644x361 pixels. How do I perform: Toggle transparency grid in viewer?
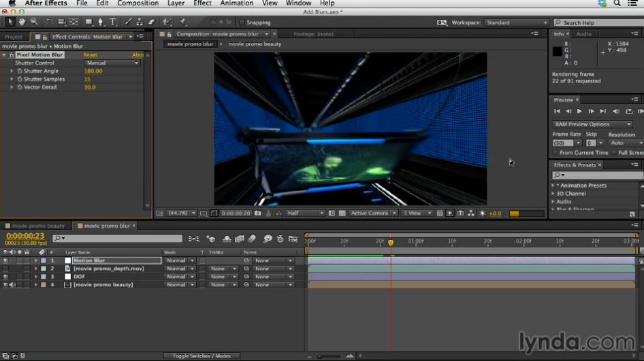[x=342, y=213]
